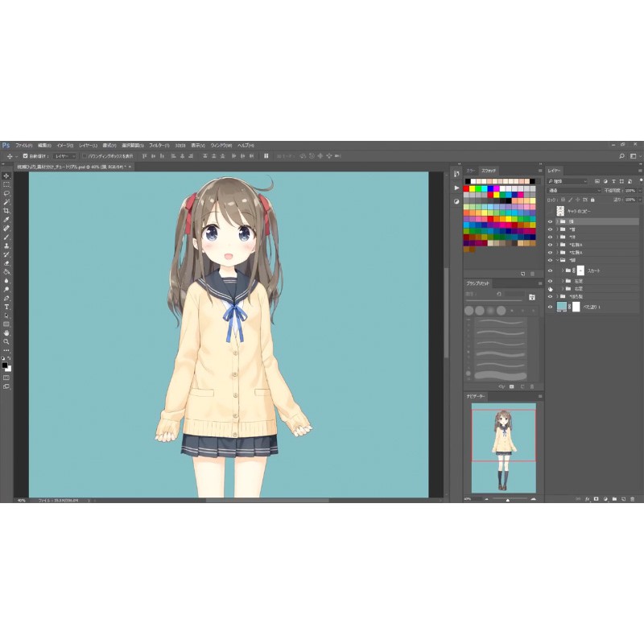Click the Delete layer trash icon
This screenshot has height=644, width=644.
pyautogui.click(x=632, y=501)
